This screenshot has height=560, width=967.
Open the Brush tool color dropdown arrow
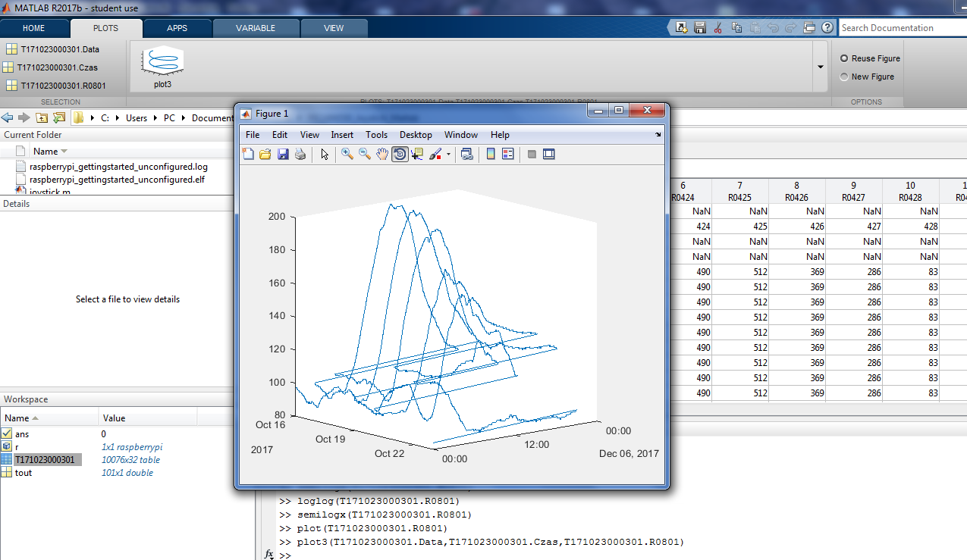click(448, 155)
